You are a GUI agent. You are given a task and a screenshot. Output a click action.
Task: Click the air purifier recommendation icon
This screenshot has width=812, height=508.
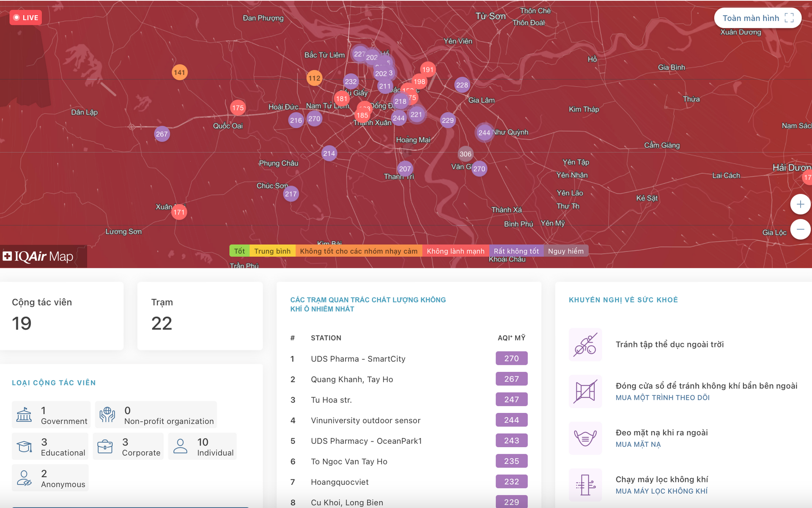tap(585, 485)
